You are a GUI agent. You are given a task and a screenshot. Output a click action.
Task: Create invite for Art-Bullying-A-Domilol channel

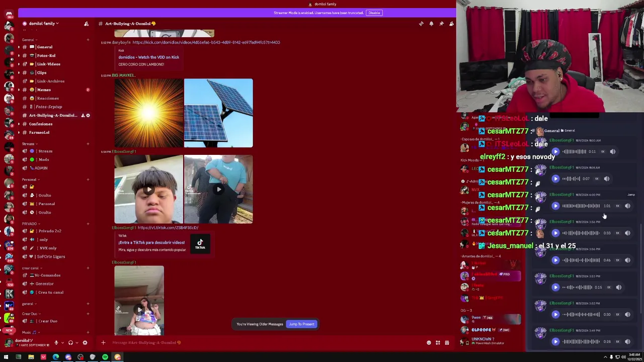tap(83, 116)
